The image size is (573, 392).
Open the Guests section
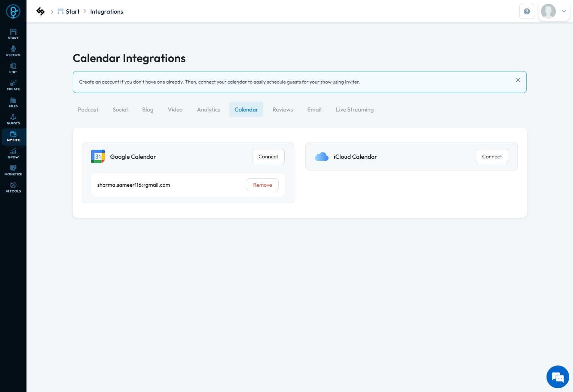[x=13, y=119]
